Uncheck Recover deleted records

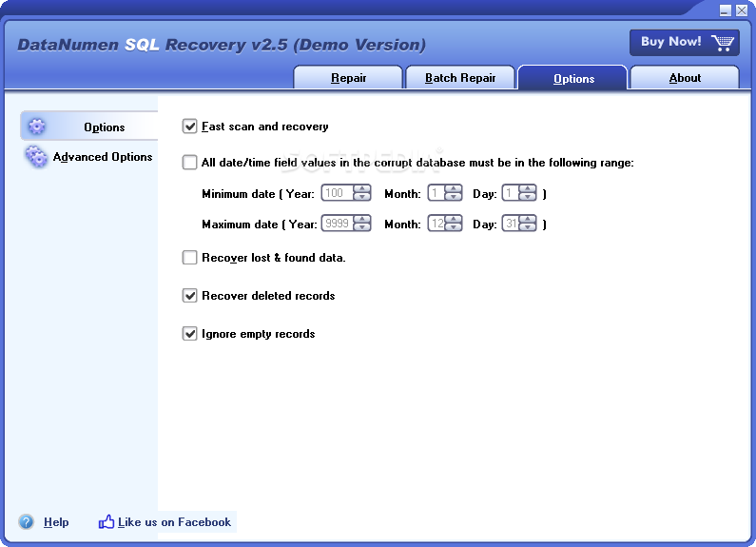(x=190, y=296)
